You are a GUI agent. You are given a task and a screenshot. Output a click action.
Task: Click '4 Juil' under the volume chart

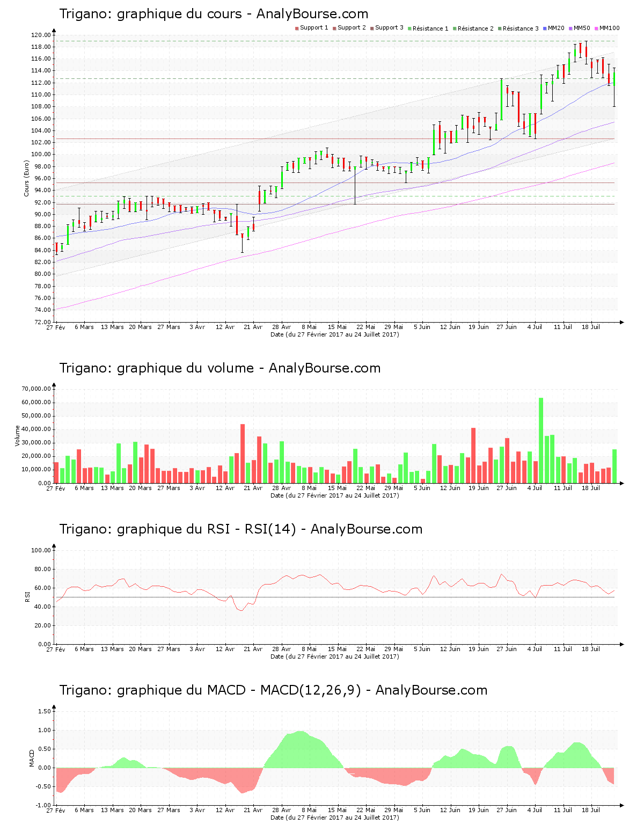[x=535, y=488]
